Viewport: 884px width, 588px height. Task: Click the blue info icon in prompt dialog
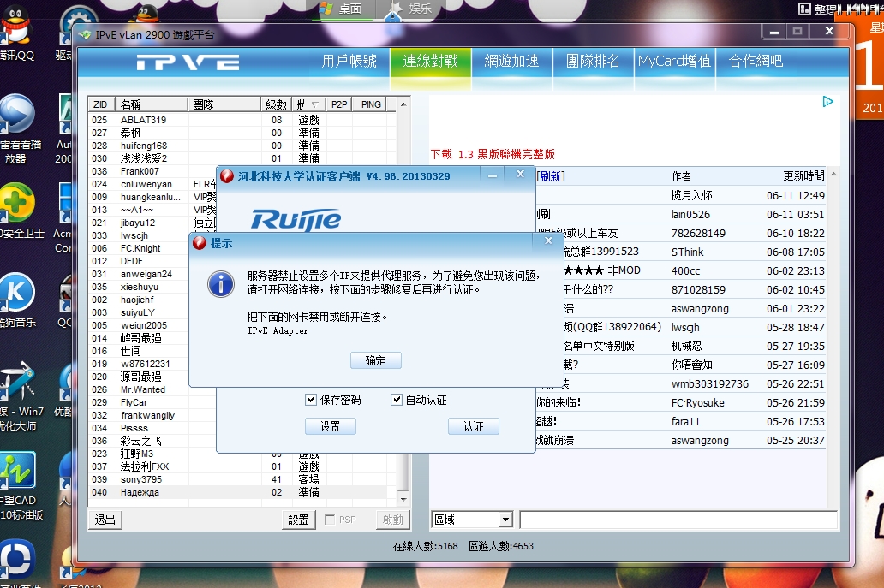click(x=221, y=284)
